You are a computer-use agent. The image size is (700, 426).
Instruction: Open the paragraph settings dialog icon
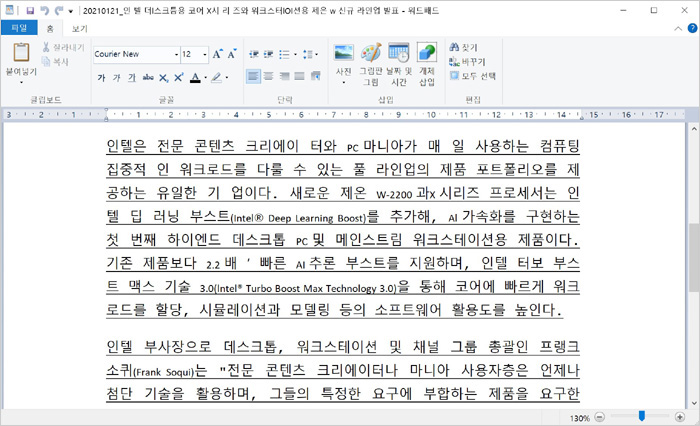click(x=316, y=76)
